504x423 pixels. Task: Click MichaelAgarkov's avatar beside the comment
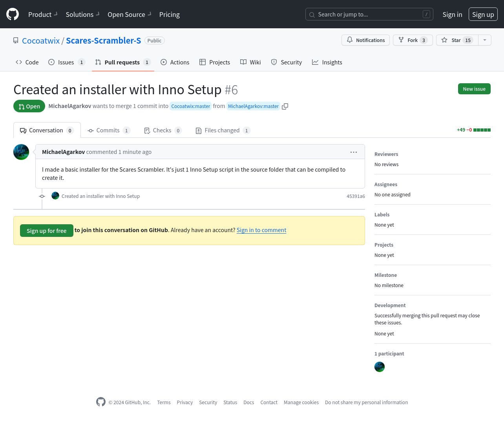coord(21,152)
